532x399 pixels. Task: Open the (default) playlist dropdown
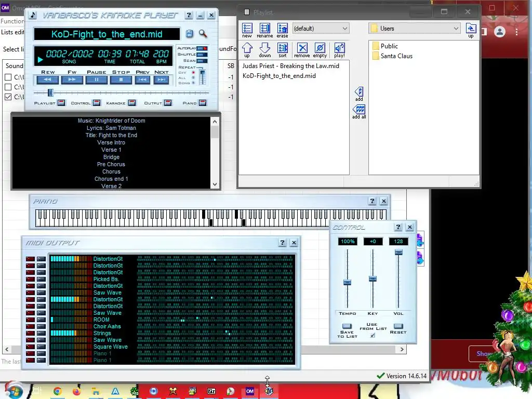tap(320, 29)
